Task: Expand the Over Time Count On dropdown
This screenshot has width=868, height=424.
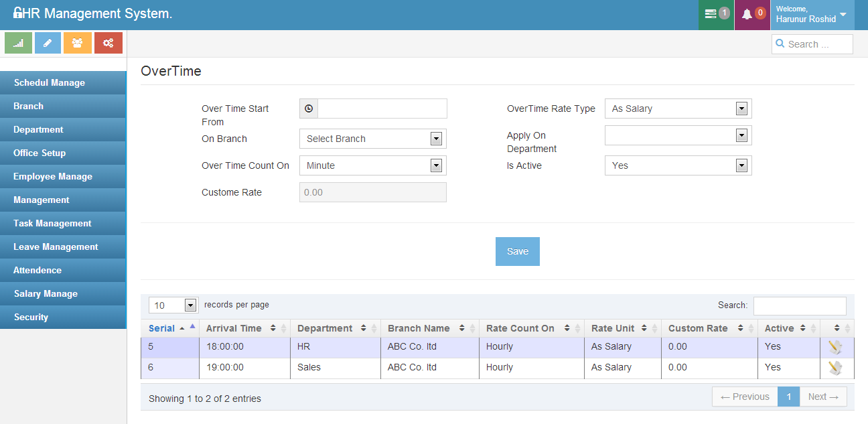Action: click(x=372, y=165)
